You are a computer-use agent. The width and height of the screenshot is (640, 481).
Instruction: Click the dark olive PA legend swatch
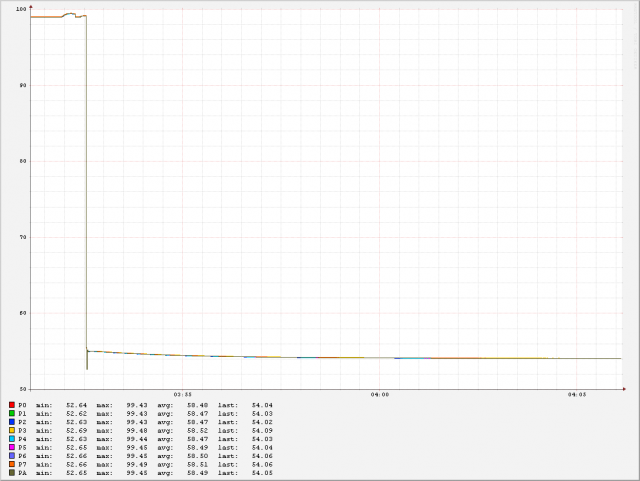tap(11, 473)
